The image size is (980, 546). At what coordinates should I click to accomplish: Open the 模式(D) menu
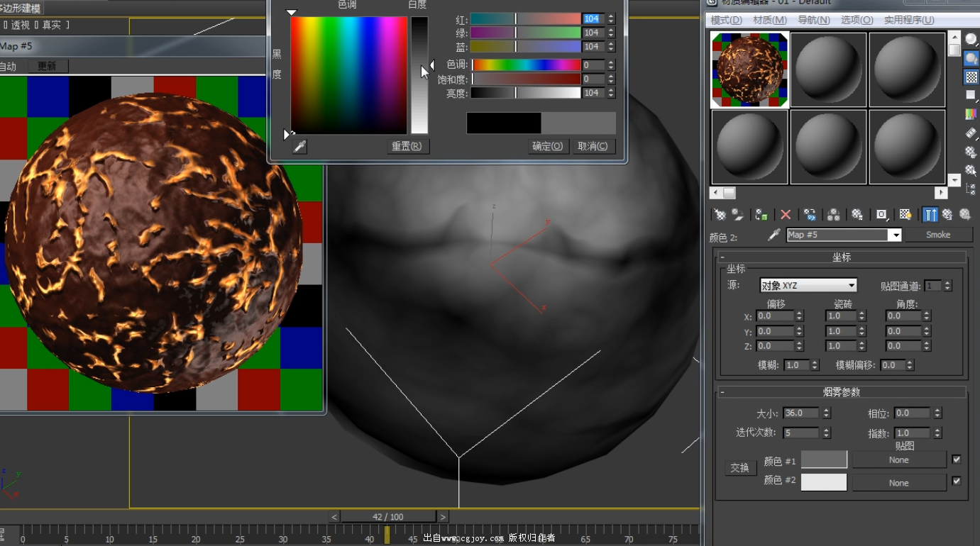click(726, 20)
